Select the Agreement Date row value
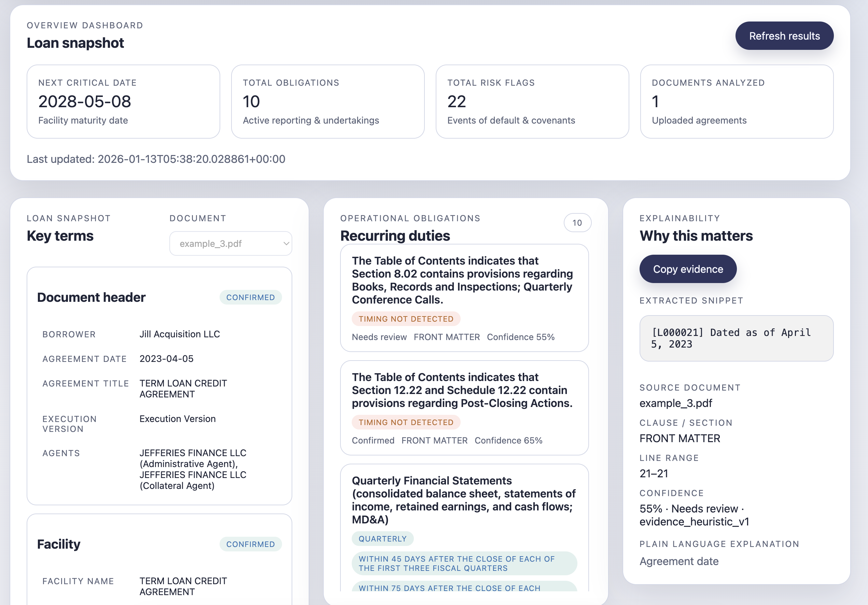Screen dimensions: 868x605 (166, 358)
